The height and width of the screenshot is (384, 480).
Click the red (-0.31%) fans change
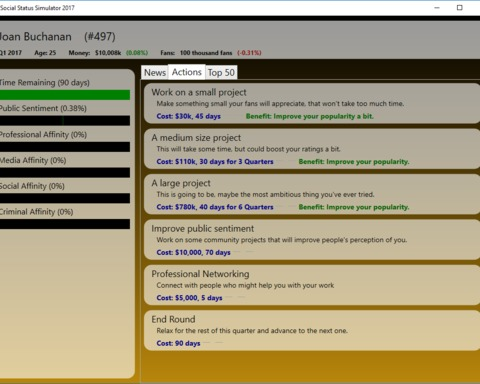coord(249,53)
